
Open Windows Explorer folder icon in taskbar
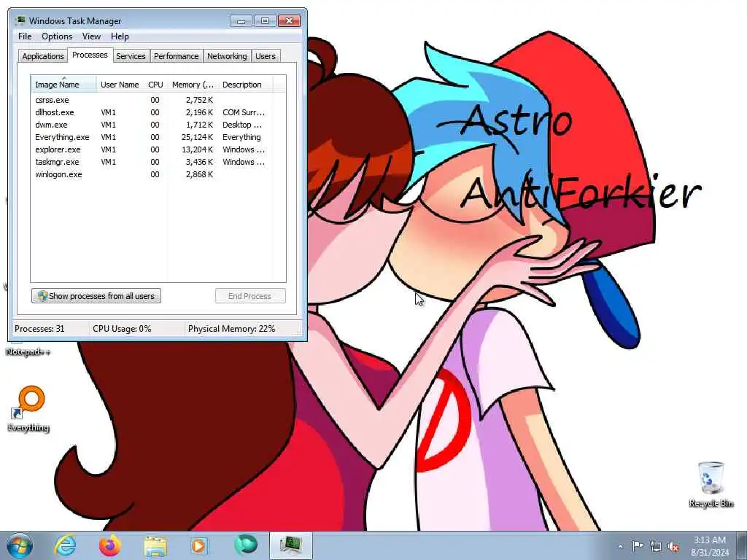[x=155, y=545]
